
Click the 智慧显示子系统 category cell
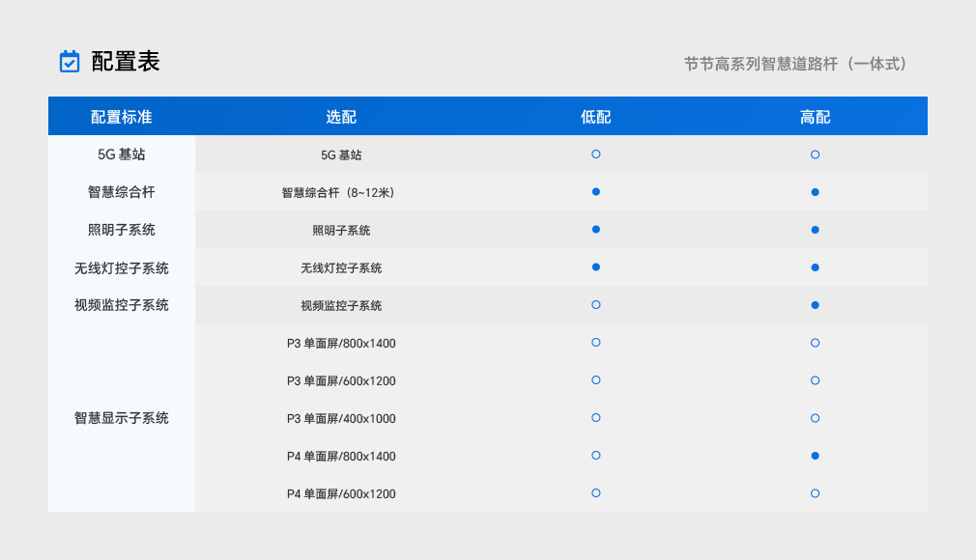click(x=122, y=418)
